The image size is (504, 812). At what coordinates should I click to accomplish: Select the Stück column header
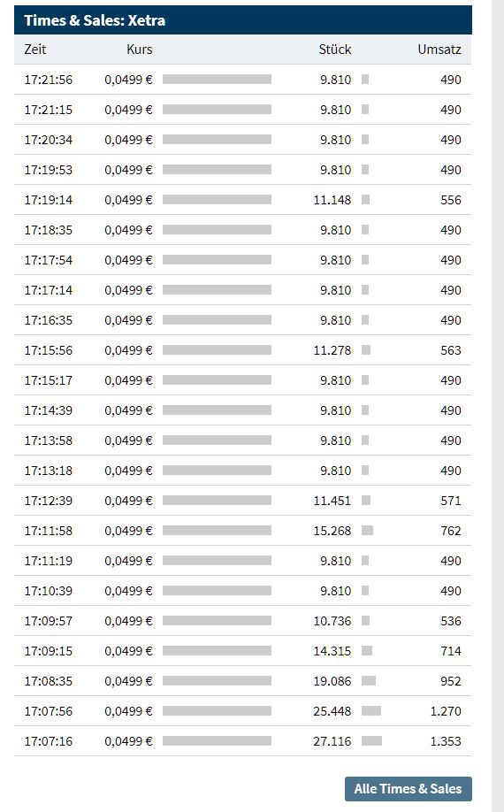[x=335, y=50]
